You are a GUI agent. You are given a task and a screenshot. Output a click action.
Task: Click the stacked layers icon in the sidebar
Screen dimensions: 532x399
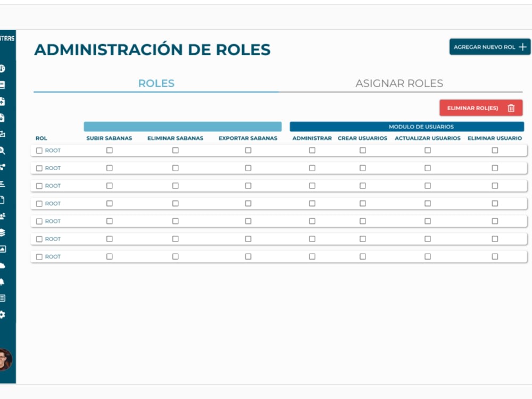tap(2, 232)
